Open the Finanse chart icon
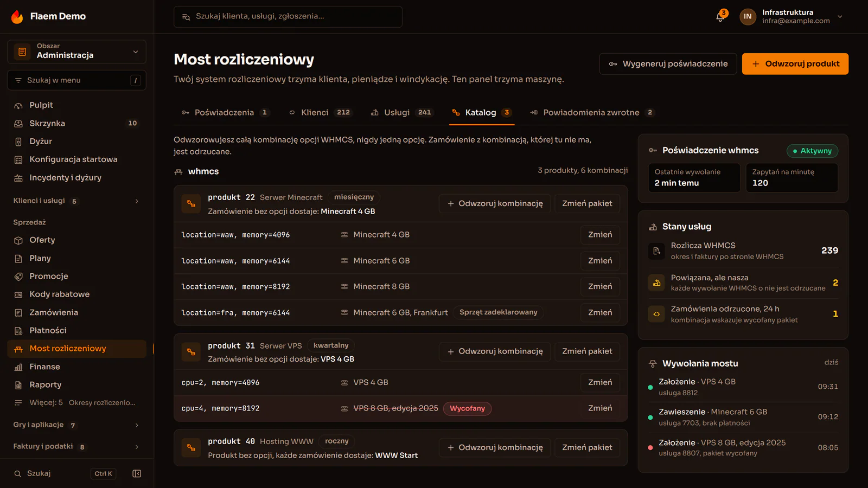 point(18,367)
